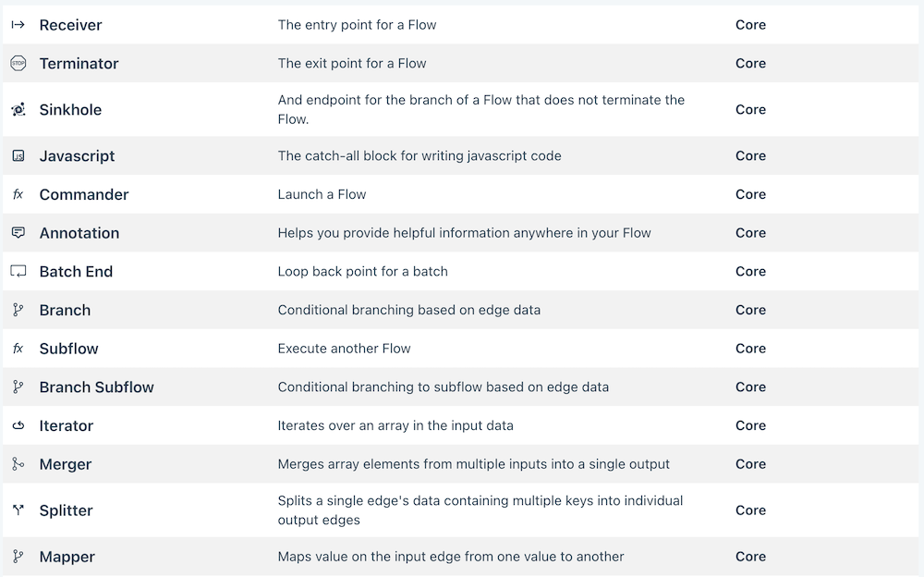Screen dimensions: 924x577
Task: Click the Branch Subflow icon
Action: [x=18, y=387]
